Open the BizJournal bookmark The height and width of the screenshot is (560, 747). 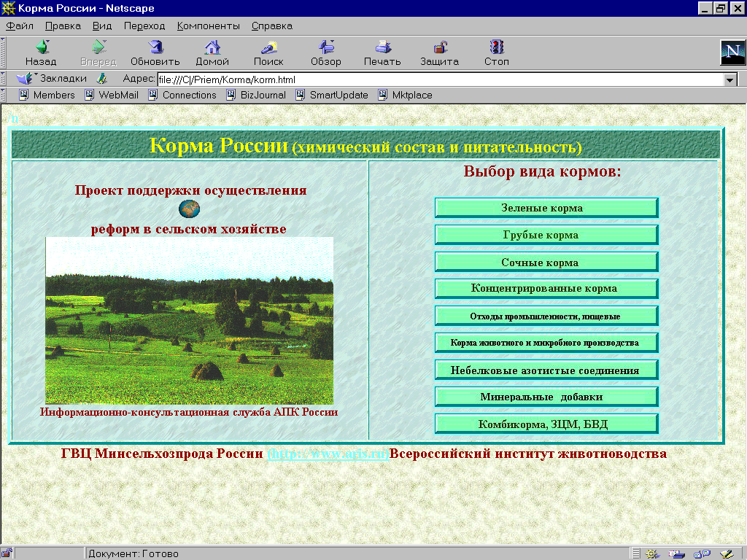point(256,95)
